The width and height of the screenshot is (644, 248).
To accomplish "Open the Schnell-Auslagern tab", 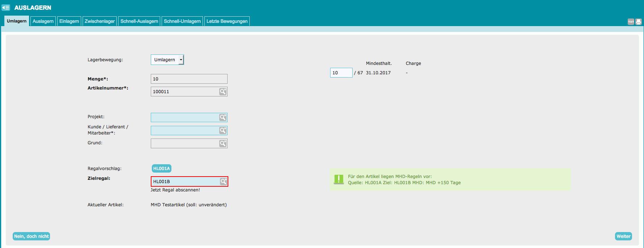I will coord(139,21).
